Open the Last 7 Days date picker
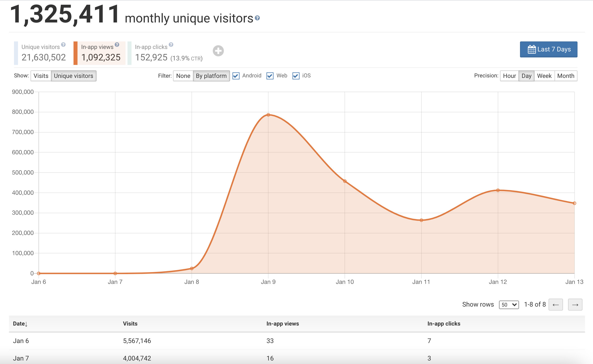The width and height of the screenshot is (593, 364). pos(548,49)
